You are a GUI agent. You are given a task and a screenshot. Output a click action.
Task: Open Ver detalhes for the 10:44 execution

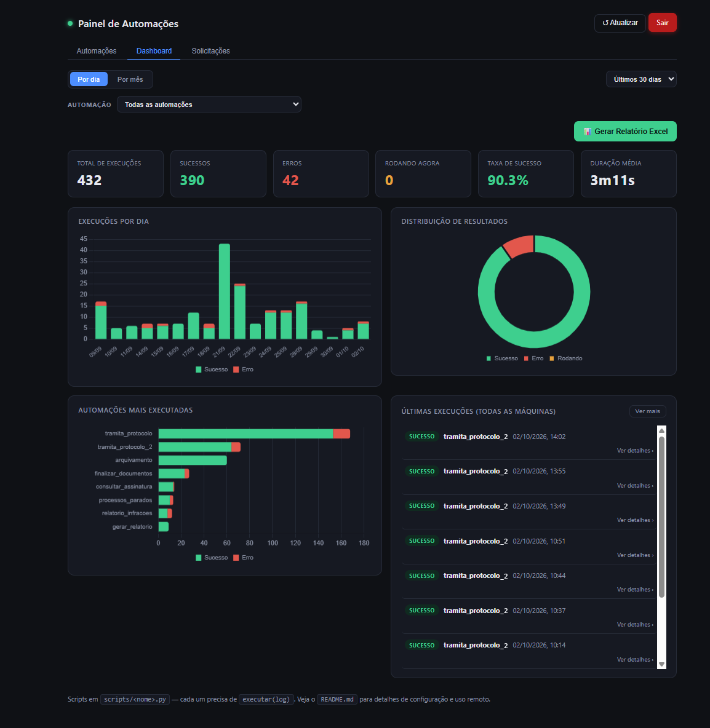(635, 590)
